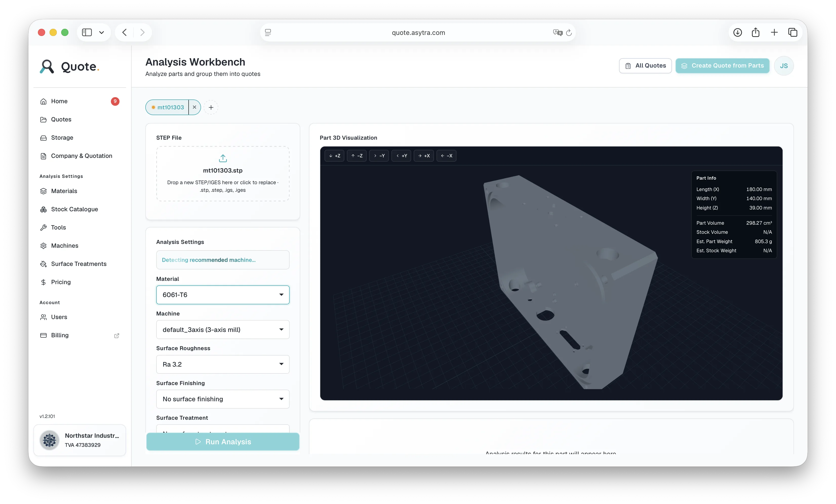
Task: Click the Part Volume value 298.27 cm³
Action: click(x=759, y=223)
